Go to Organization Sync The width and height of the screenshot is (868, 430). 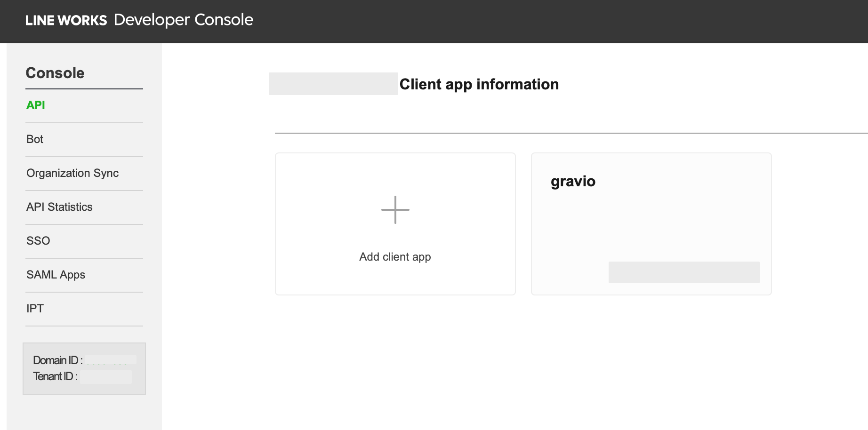point(72,173)
